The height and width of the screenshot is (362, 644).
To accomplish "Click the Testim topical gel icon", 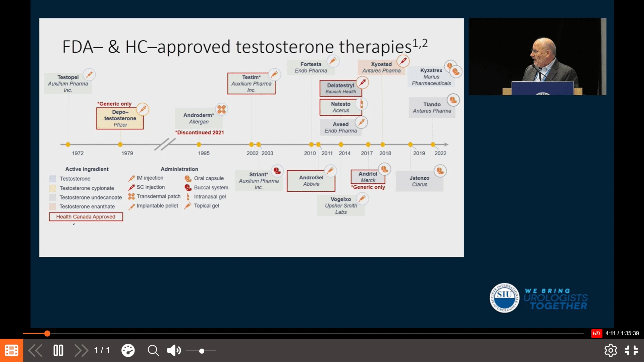I will coord(274,74).
